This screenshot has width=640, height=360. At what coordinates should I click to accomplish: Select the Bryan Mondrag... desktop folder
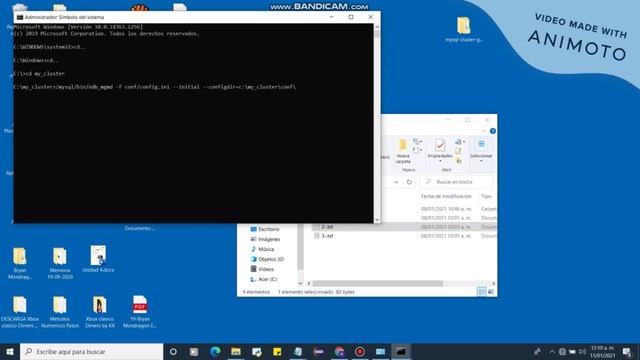tap(20, 263)
